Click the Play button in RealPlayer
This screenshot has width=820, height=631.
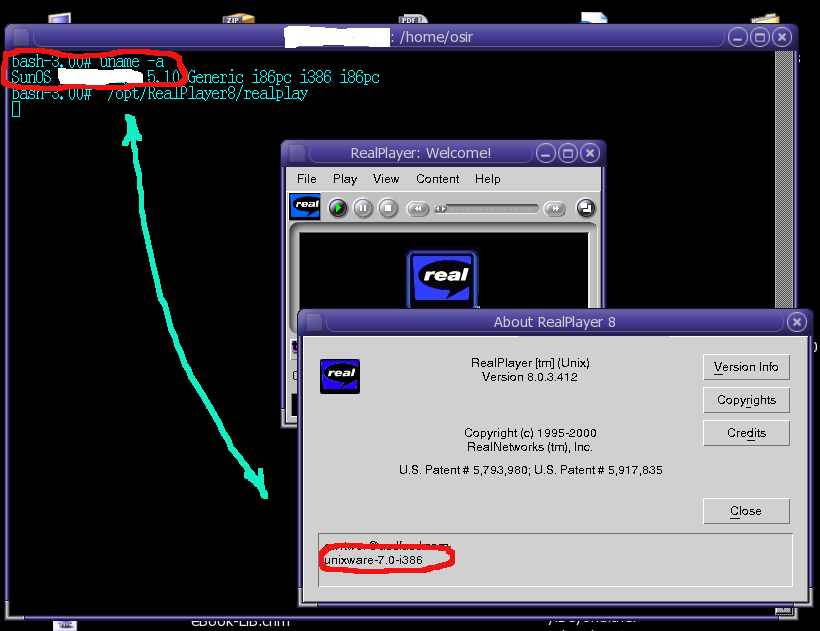338,208
